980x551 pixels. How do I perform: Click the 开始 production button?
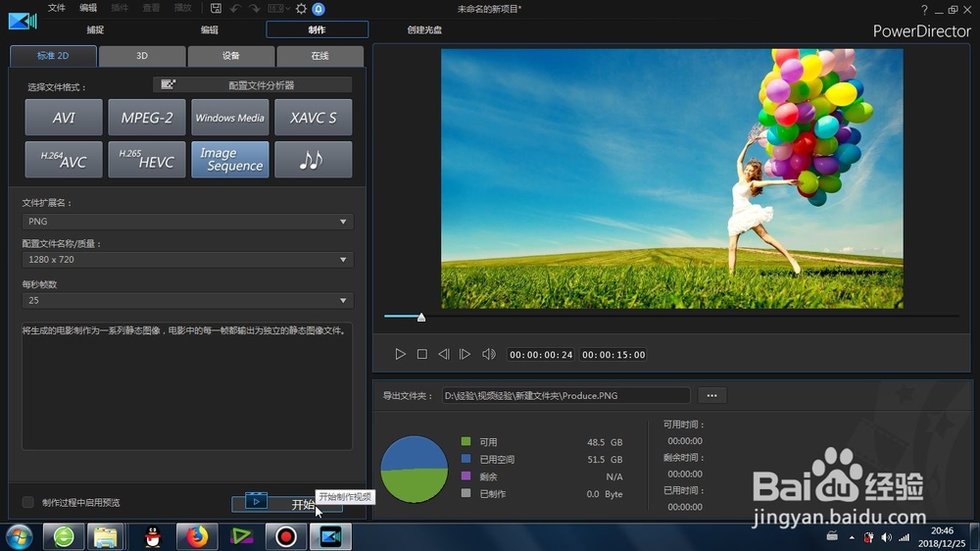(287, 504)
